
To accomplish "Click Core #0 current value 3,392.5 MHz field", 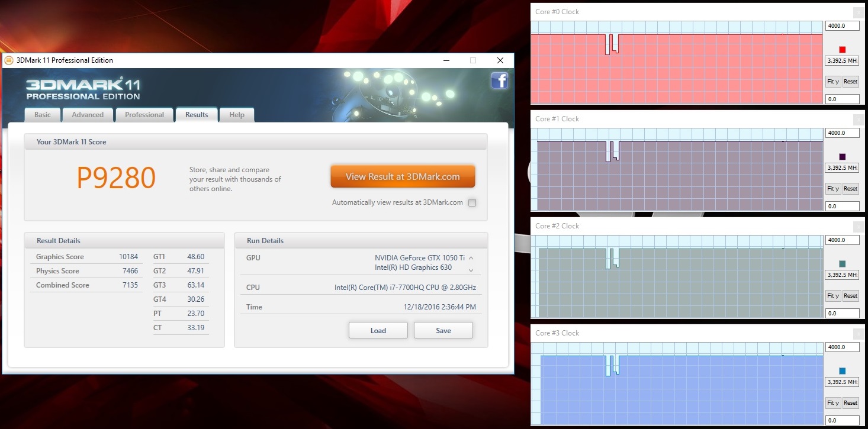I will pyautogui.click(x=842, y=61).
